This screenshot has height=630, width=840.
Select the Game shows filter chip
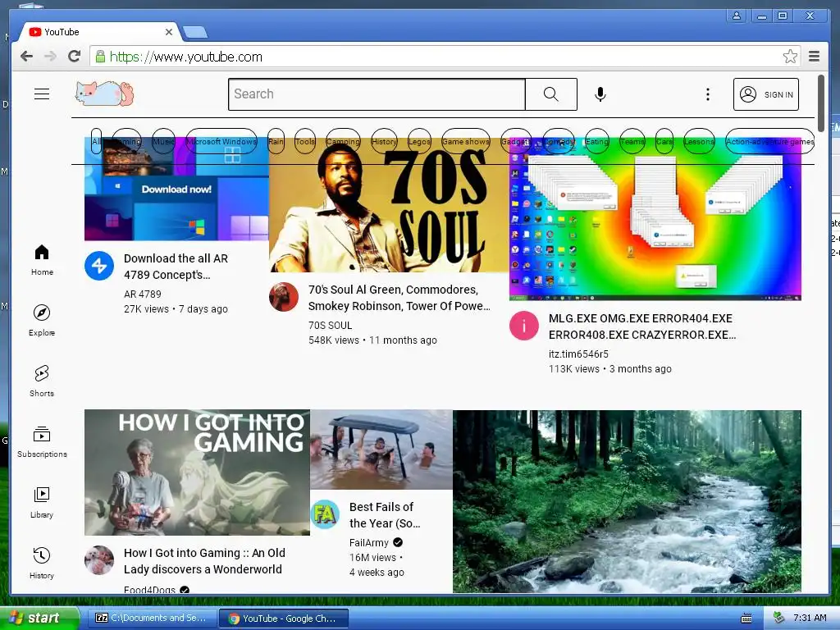point(466,141)
